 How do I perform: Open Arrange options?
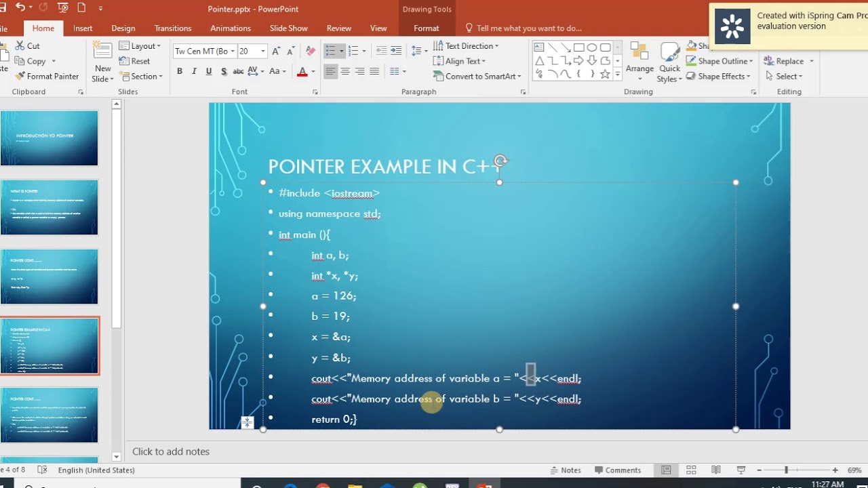tap(639, 62)
